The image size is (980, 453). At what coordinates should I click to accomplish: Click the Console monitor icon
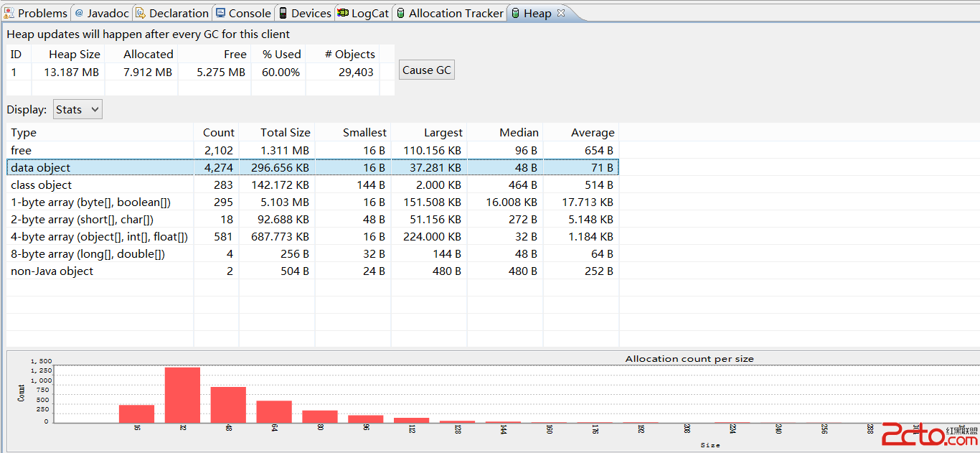tap(221, 13)
